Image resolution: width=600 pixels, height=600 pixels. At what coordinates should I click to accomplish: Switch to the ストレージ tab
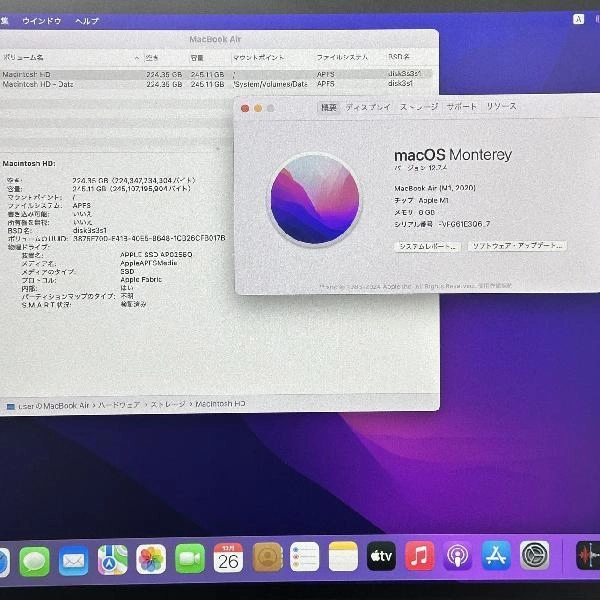pos(419,107)
